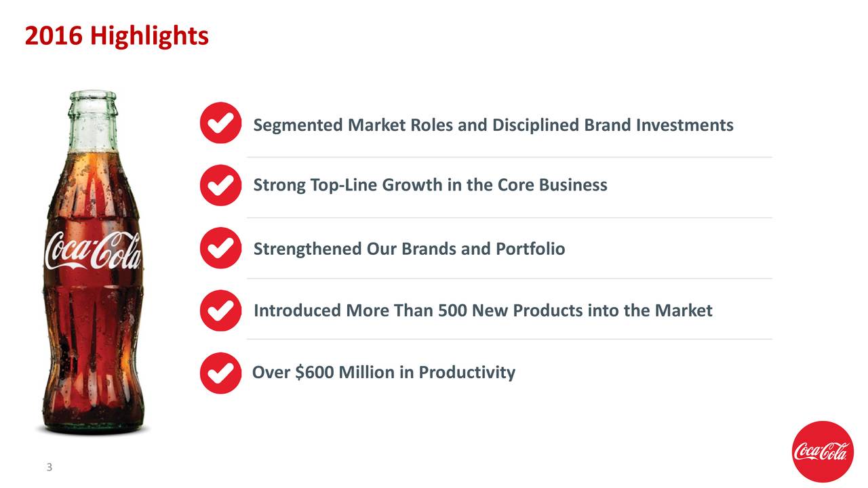Click the slide number 3
Screen dimensions: 868x488
50,467
